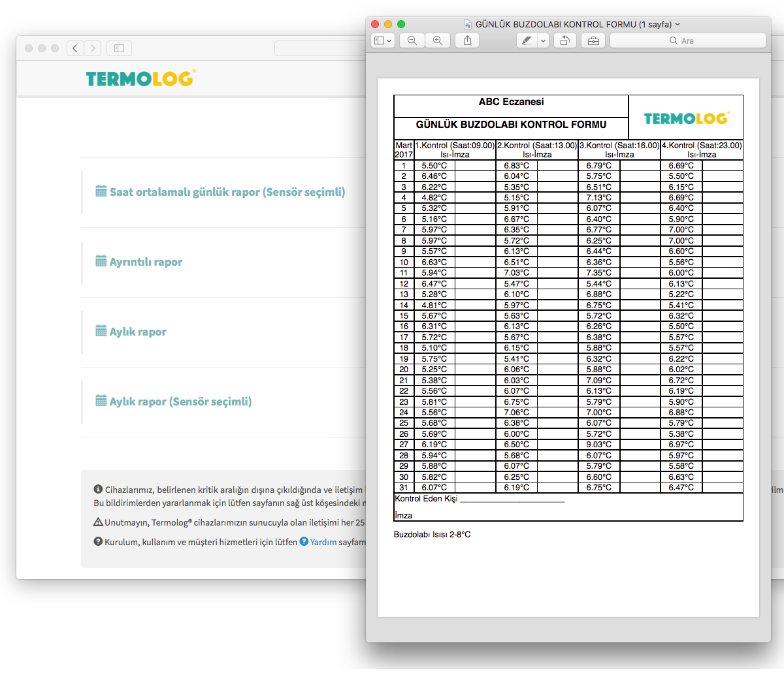Zoom out in Preview toolbar
The image size is (784, 679).
[x=412, y=40]
